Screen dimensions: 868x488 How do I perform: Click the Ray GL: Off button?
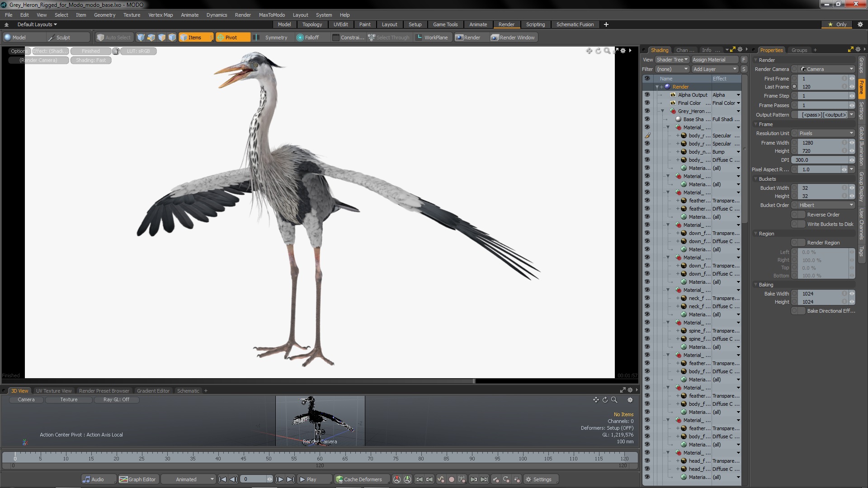click(x=116, y=399)
